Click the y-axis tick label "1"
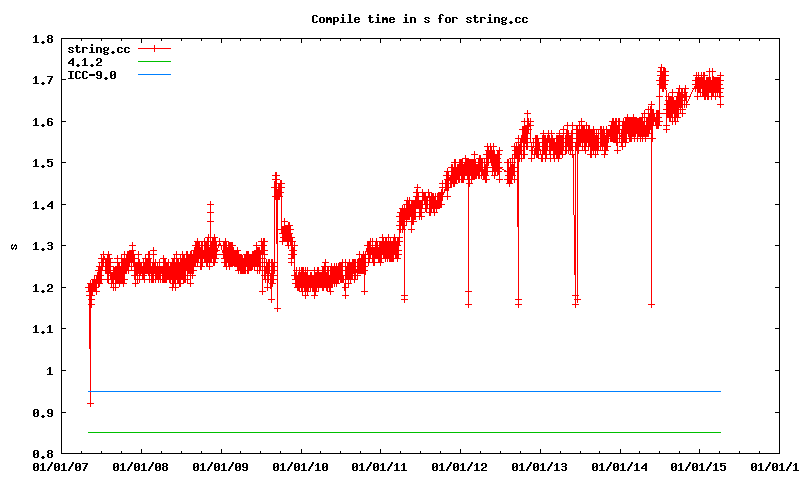The image size is (800, 480). tap(50, 371)
